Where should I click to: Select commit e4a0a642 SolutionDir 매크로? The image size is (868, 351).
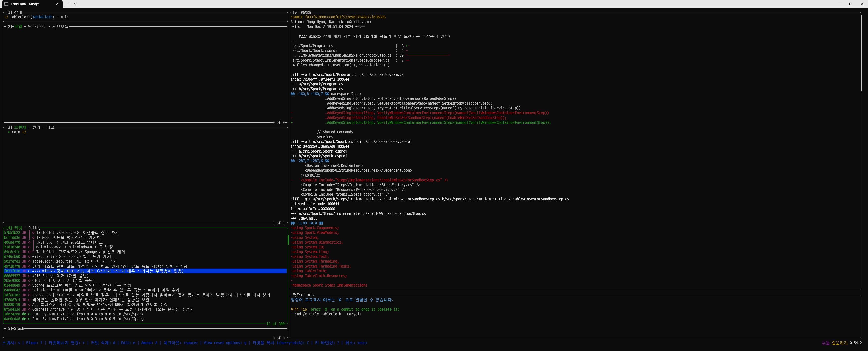click(x=145, y=290)
